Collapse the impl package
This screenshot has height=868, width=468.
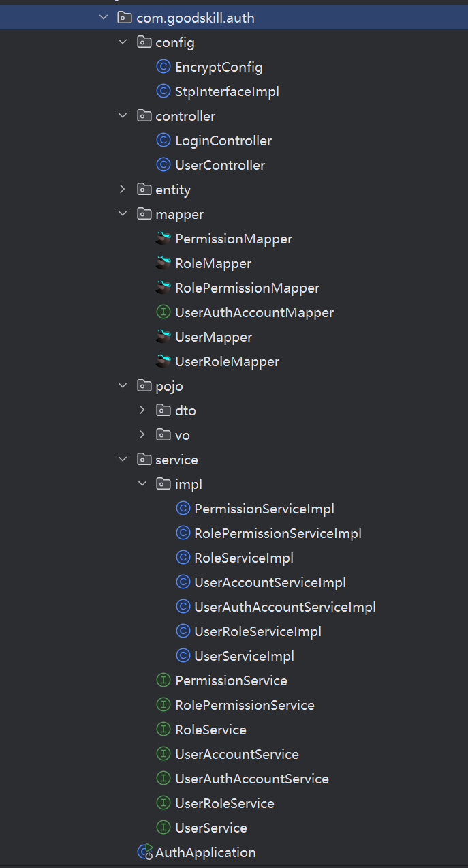(x=142, y=484)
